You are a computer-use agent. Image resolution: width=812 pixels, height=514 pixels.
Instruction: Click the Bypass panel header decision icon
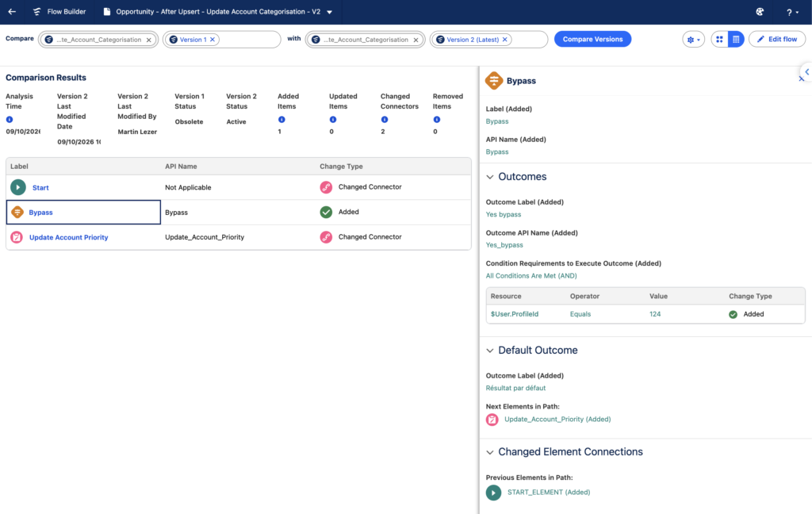[494, 81]
